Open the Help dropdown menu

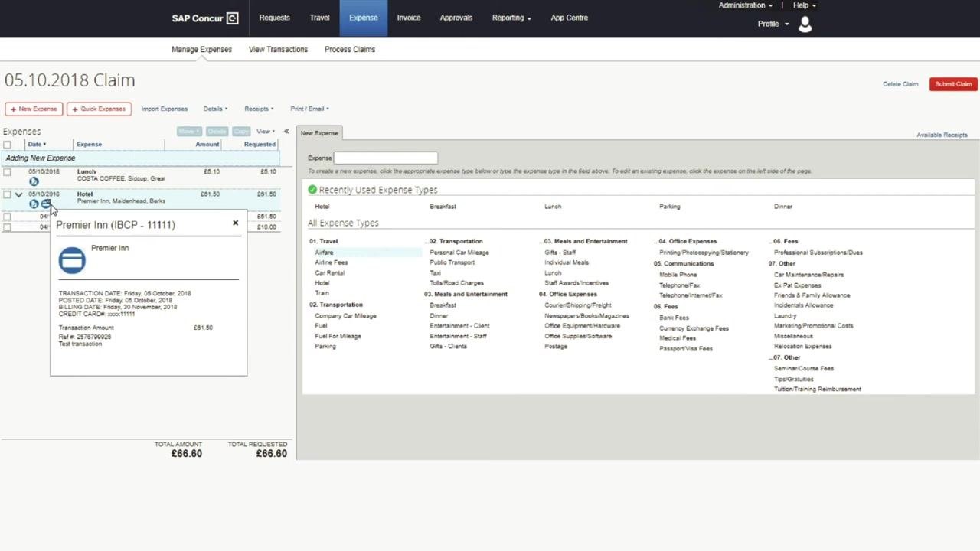pyautogui.click(x=804, y=5)
